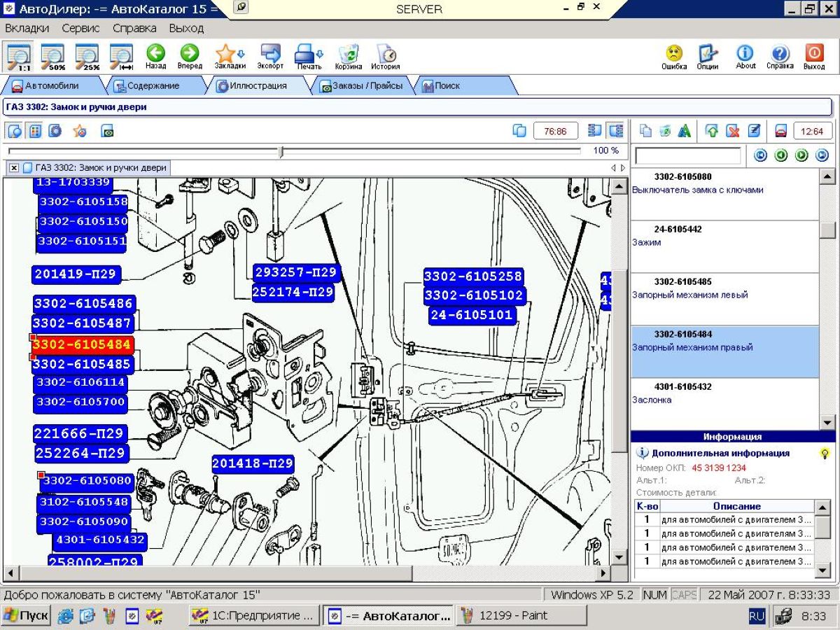This screenshot has height=630, width=840.
Task: Open Опции settings
Action: pyautogui.click(x=708, y=57)
